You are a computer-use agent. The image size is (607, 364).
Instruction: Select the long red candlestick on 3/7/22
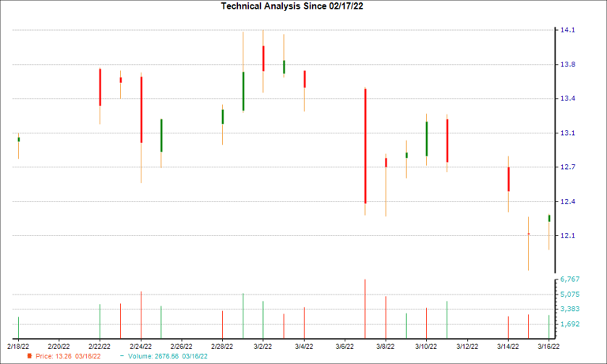coord(365,146)
